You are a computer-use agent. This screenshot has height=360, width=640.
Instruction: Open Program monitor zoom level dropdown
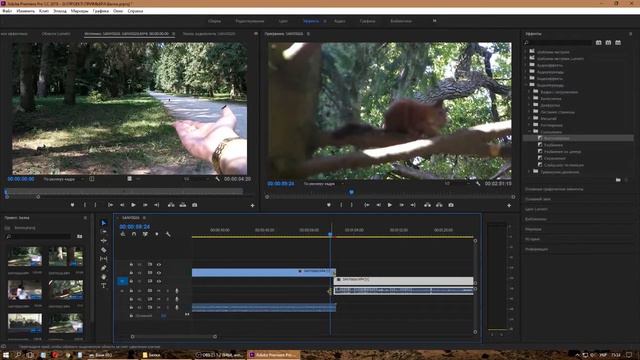pyautogui.click(x=324, y=184)
